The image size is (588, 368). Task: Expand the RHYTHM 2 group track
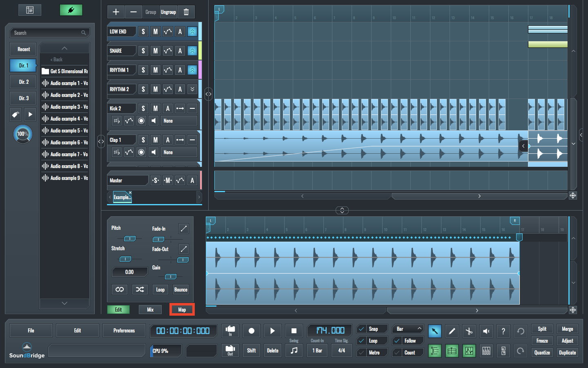point(192,89)
